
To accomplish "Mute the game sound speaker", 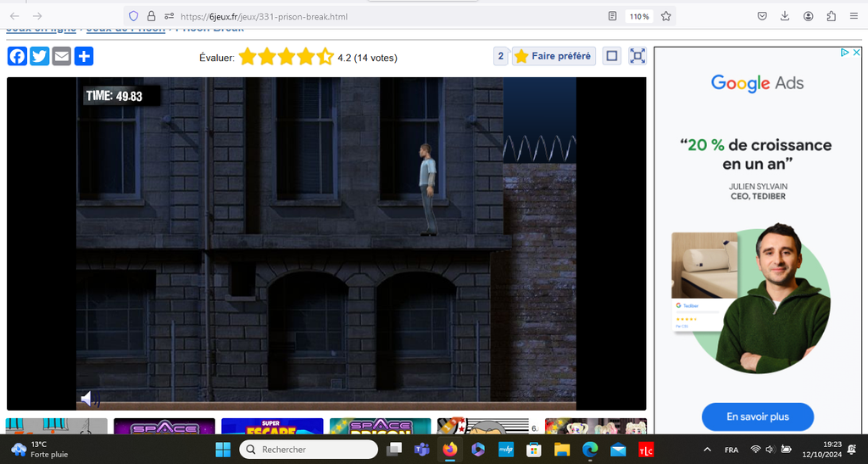I will [89, 398].
